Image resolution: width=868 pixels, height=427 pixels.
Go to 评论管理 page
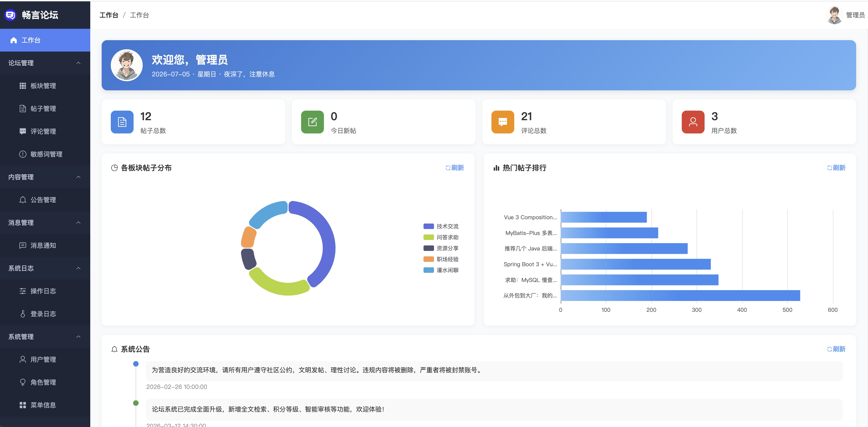45,131
